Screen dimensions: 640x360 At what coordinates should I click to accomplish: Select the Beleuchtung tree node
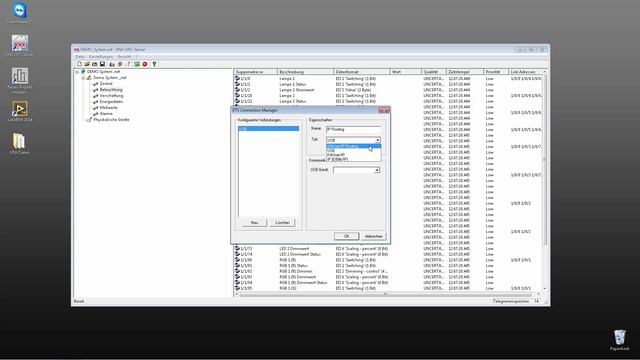(x=111, y=89)
